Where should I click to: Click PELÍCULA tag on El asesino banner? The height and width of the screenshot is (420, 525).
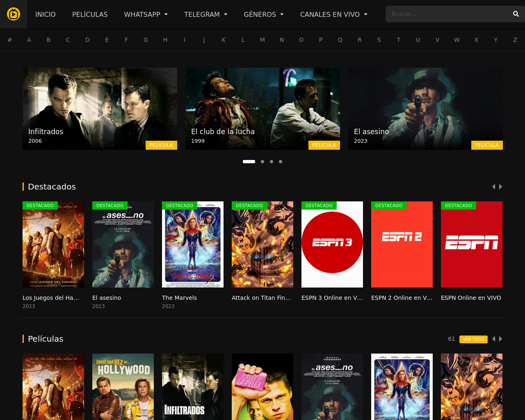click(x=487, y=145)
